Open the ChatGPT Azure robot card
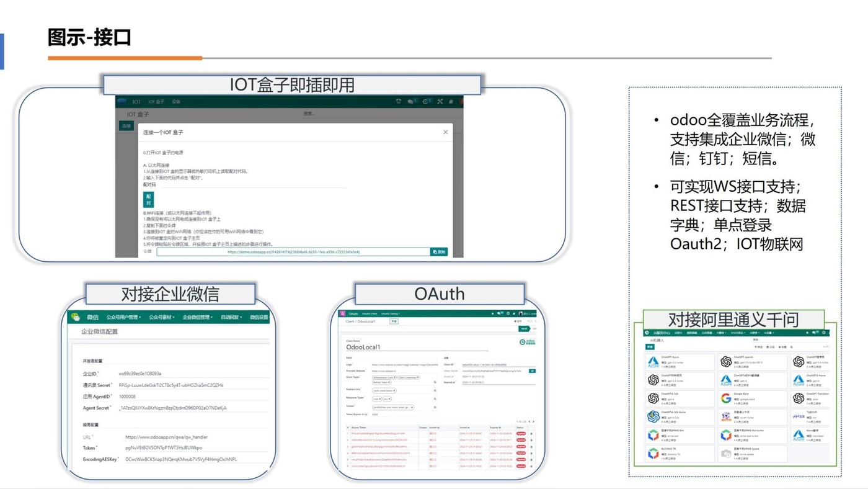Screen dimensions: 868x489 pos(680,362)
